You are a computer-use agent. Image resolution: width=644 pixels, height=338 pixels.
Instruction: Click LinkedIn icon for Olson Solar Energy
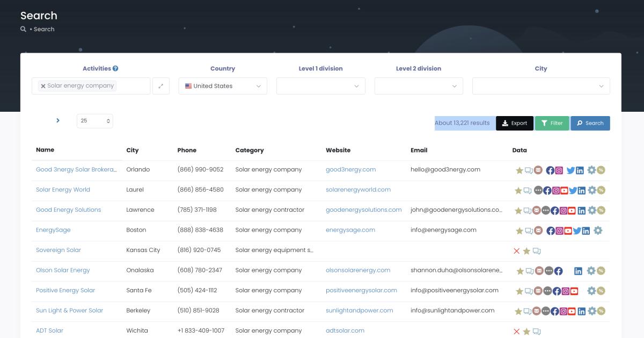(578, 271)
